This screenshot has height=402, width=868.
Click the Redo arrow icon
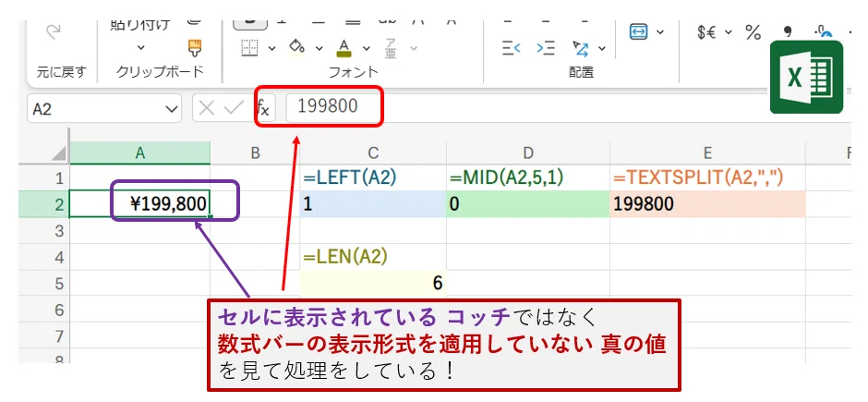(x=54, y=33)
